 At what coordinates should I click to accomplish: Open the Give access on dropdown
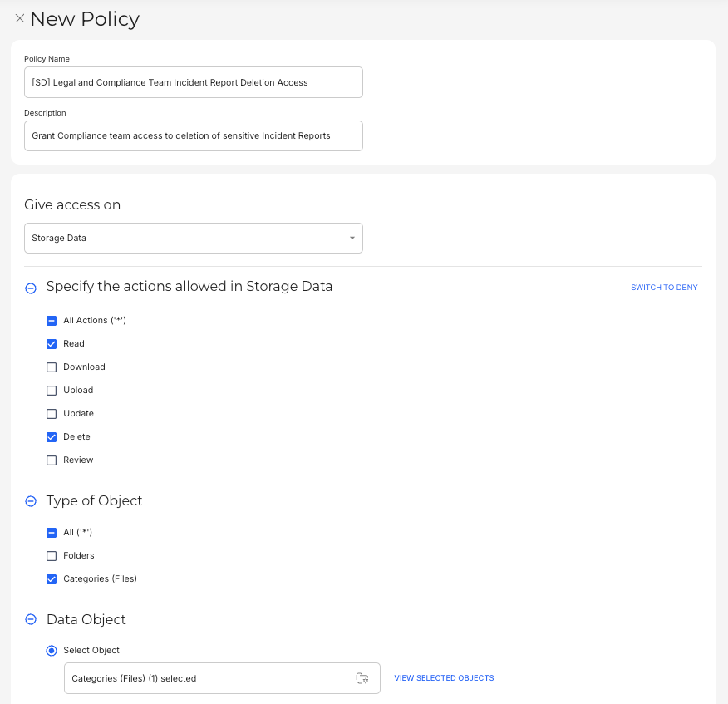click(x=193, y=238)
